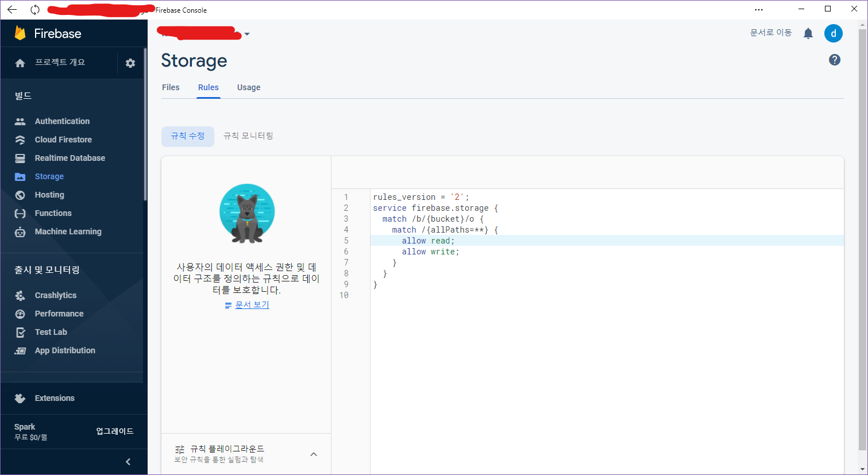
Task: Collapse the sidebar with left chevron
Action: (128, 462)
